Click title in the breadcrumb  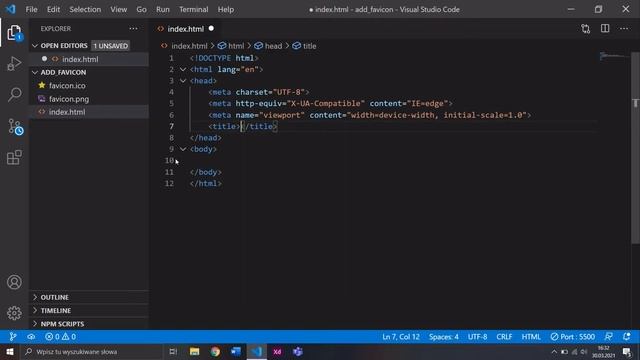(304, 46)
